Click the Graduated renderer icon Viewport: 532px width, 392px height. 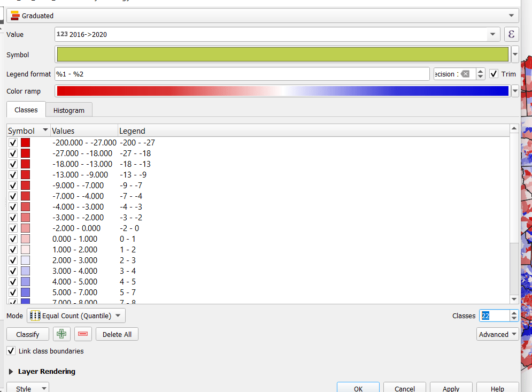click(x=16, y=16)
